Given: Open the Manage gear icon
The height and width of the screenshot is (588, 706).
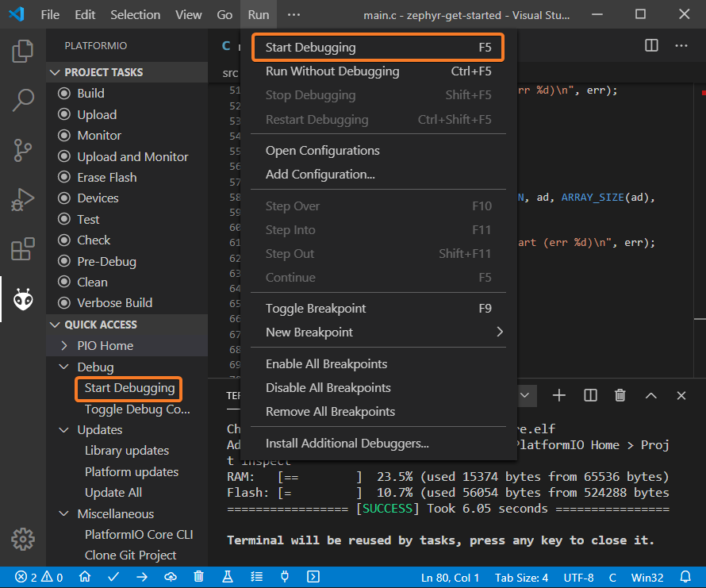Looking at the screenshot, I should coord(22,539).
